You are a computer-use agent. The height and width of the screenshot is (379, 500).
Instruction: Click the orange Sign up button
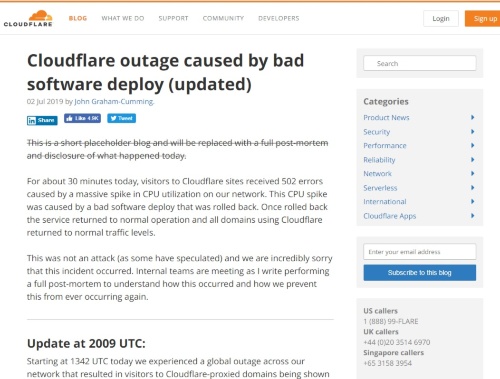[483, 19]
